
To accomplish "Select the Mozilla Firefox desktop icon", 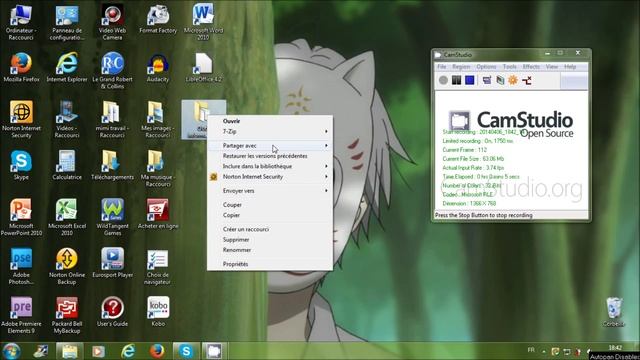I will [21, 67].
